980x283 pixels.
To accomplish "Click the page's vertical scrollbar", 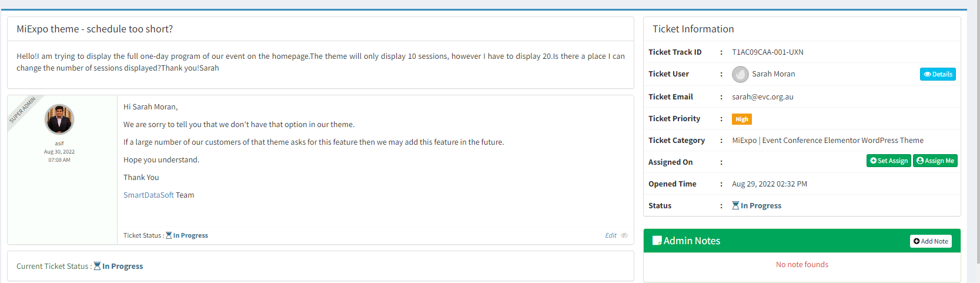I will (974, 141).
